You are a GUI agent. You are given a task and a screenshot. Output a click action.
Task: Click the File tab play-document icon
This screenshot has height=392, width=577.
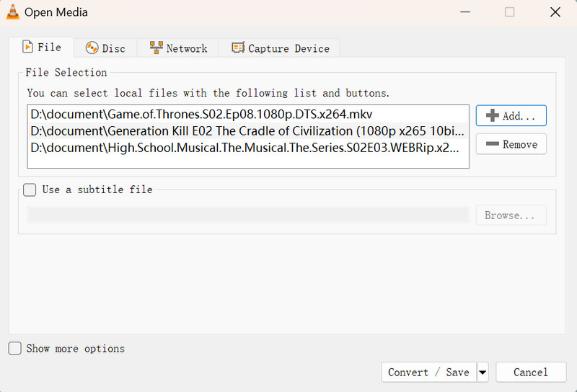[x=27, y=47]
